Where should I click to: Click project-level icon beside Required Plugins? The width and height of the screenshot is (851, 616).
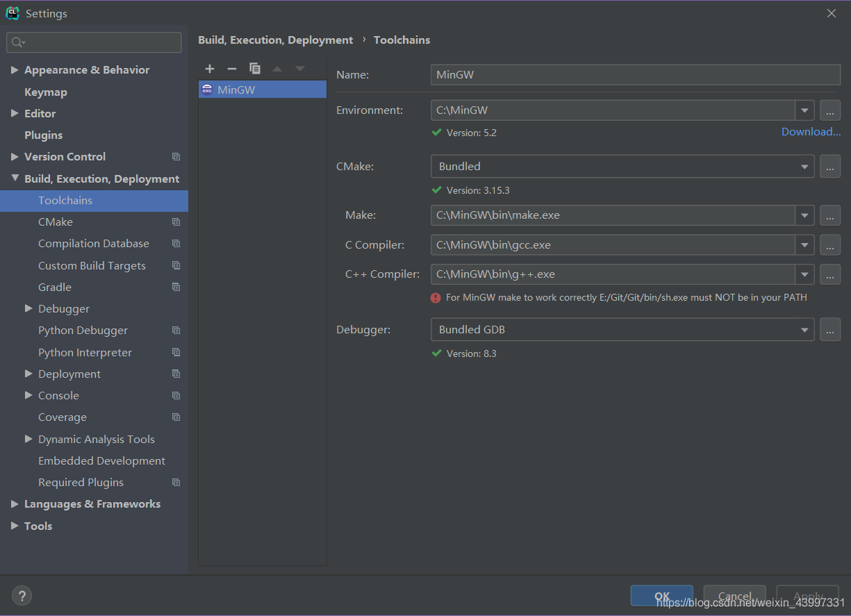point(176,483)
